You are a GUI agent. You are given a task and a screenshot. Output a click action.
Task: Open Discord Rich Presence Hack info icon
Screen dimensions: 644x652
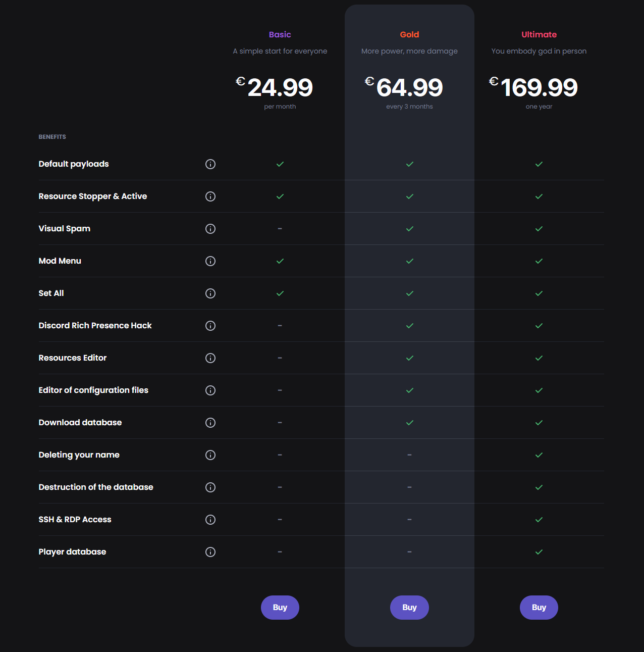click(x=210, y=326)
